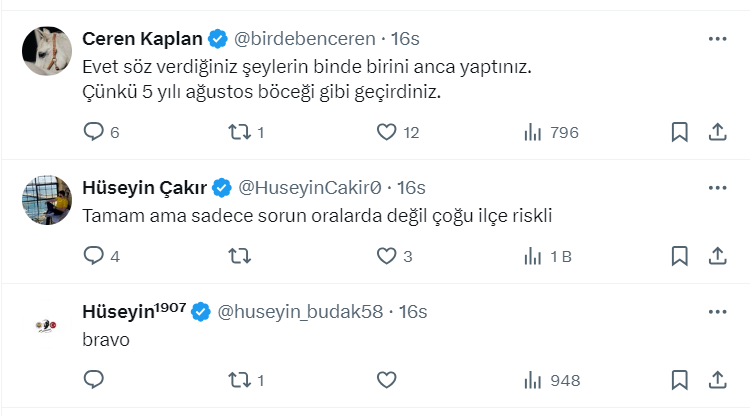This screenshot has height=416, width=750.
Task: Like Hüseyin Çakır's tweet
Action: (387, 256)
